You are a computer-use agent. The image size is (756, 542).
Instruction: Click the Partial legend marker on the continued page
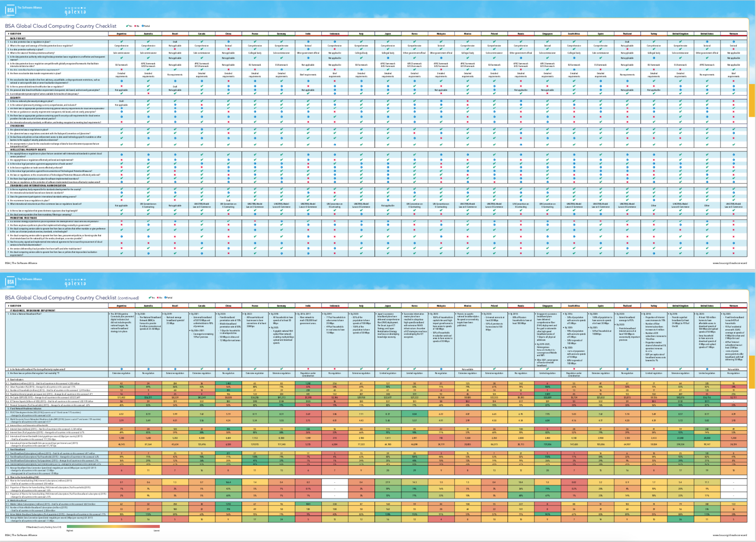click(165, 297)
